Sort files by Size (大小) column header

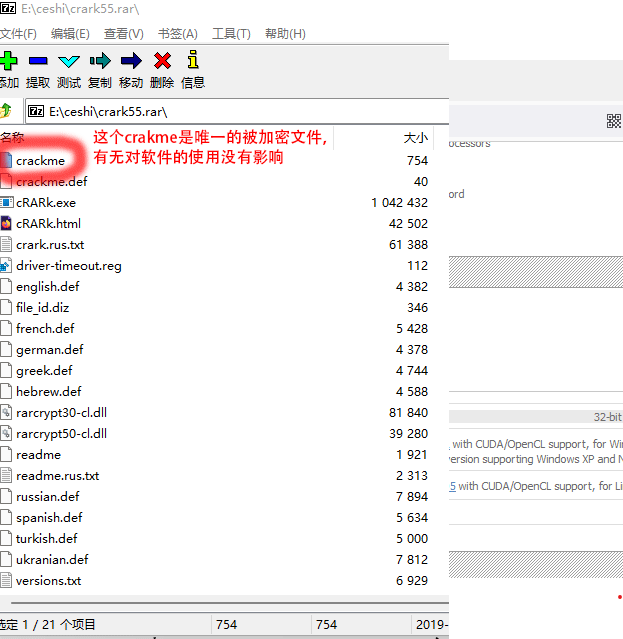tap(415, 138)
